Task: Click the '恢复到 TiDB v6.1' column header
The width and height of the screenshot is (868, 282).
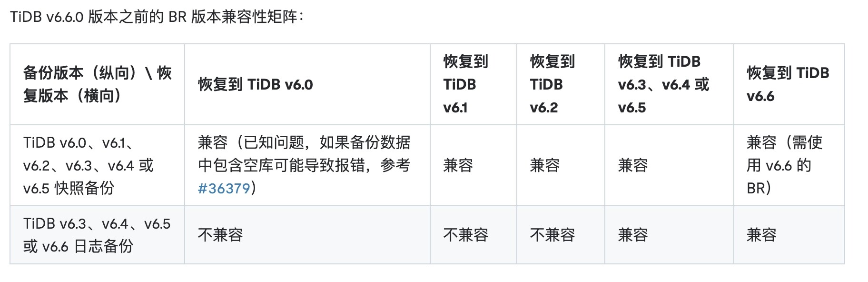Action: coord(465,84)
